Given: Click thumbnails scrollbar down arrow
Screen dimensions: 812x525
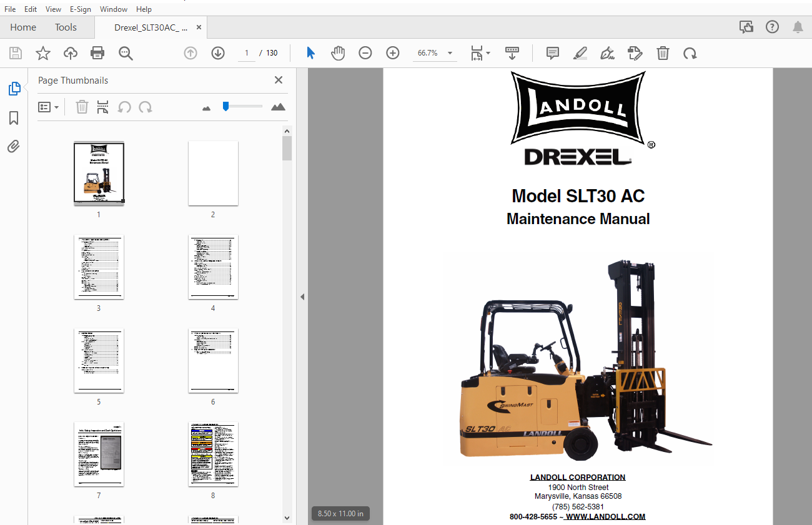Looking at the screenshot, I should pos(287,518).
